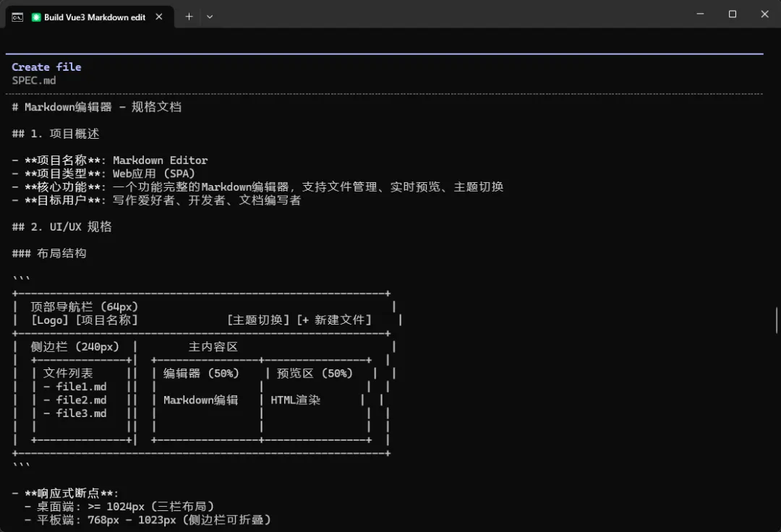Click the '[Logo]' text in diagram
The image size is (781, 532).
(49, 320)
